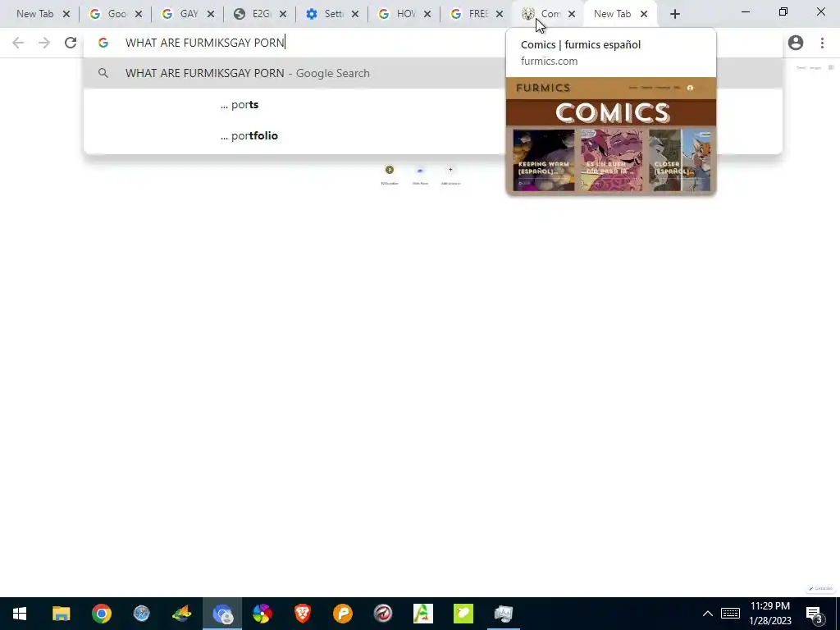840x630 pixels.
Task: Open the orange P taskbar app
Action: point(342,614)
